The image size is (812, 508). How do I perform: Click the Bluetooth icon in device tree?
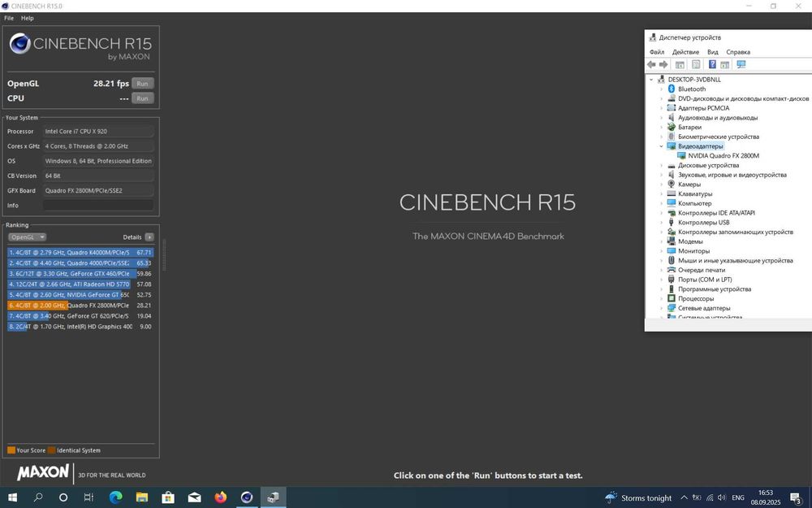pos(672,89)
